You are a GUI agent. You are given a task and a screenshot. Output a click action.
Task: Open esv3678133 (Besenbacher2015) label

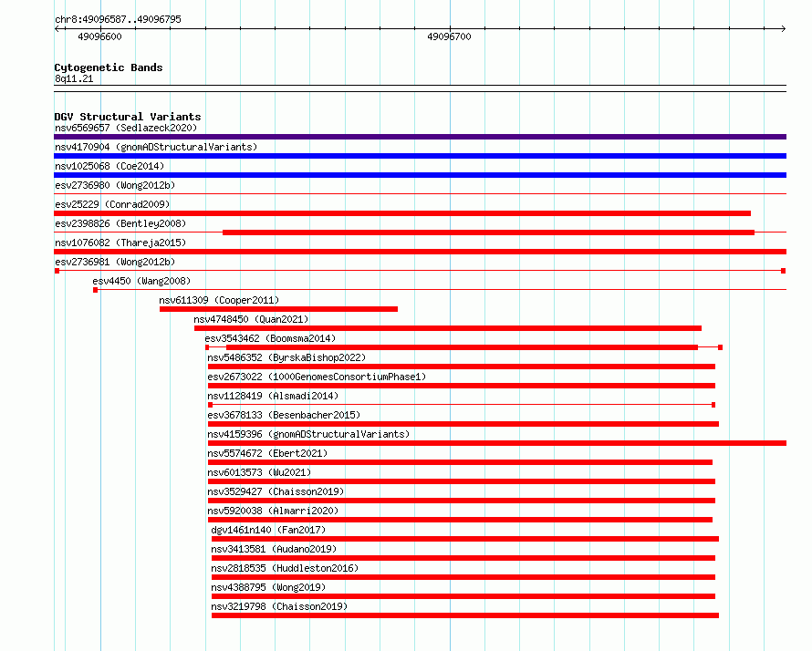pos(284,415)
